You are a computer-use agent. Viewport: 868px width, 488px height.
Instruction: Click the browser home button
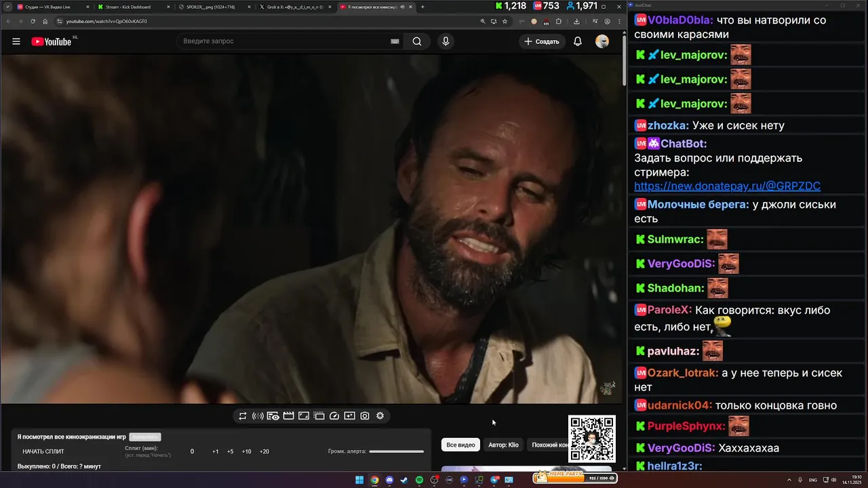pos(45,21)
